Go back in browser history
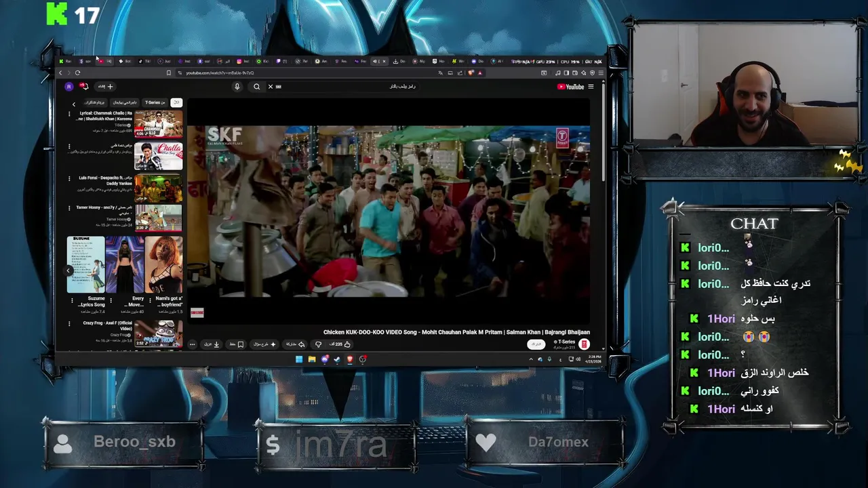 point(60,73)
